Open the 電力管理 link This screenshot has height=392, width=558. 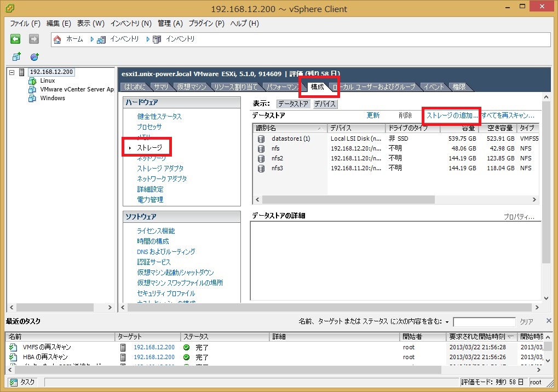pos(150,199)
